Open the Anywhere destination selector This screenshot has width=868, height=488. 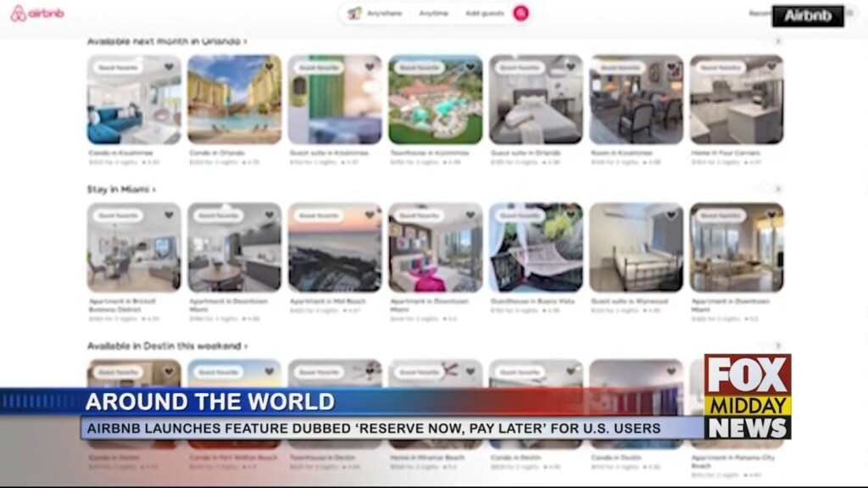[384, 14]
